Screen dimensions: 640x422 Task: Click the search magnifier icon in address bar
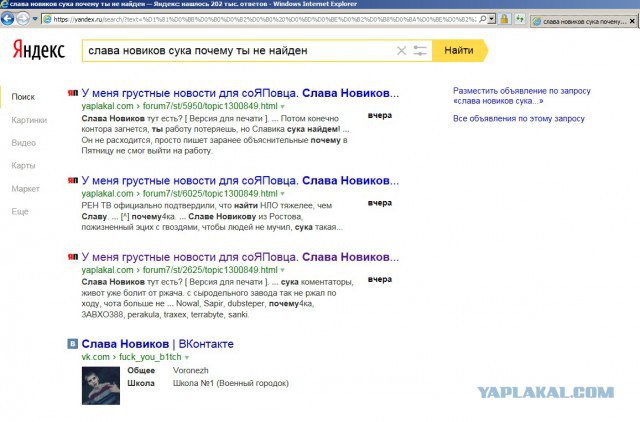point(483,19)
